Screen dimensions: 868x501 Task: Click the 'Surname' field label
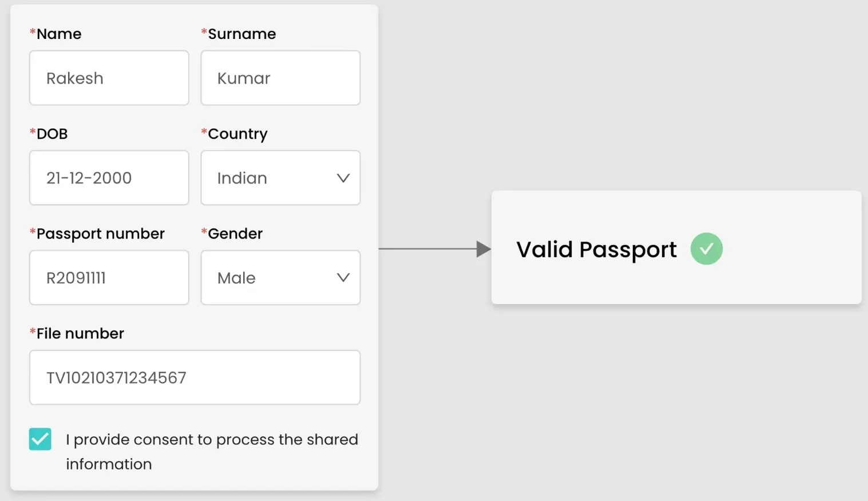coord(241,34)
